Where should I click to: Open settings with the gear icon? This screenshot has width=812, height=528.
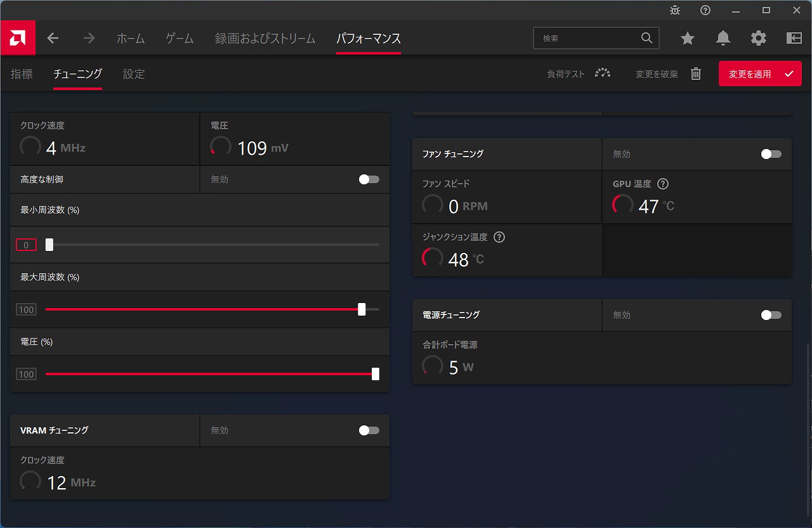pyautogui.click(x=759, y=39)
